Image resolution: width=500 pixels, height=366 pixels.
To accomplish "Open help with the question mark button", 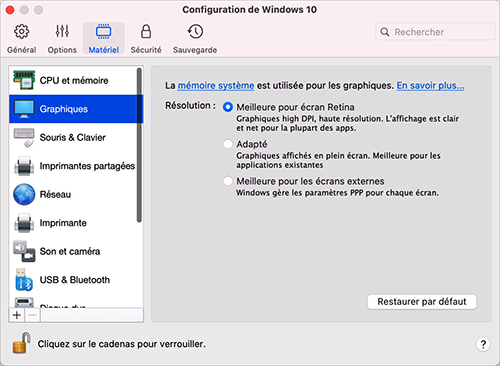I will (483, 344).
